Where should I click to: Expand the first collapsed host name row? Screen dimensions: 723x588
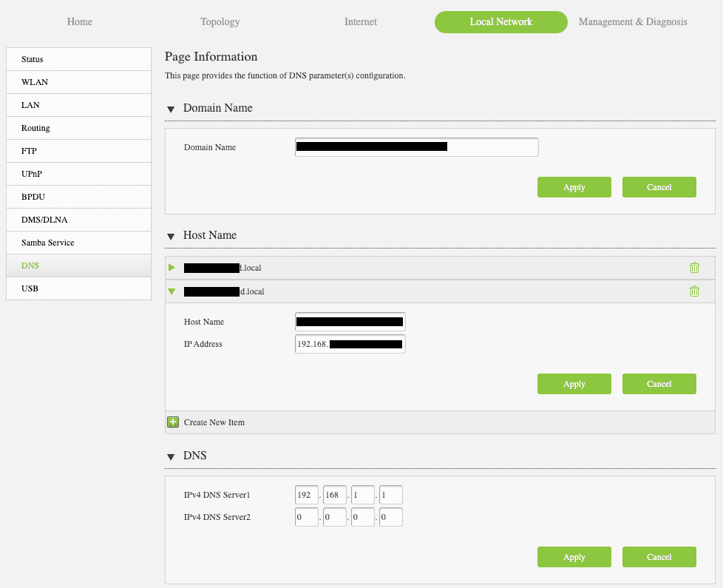[x=172, y=268]
